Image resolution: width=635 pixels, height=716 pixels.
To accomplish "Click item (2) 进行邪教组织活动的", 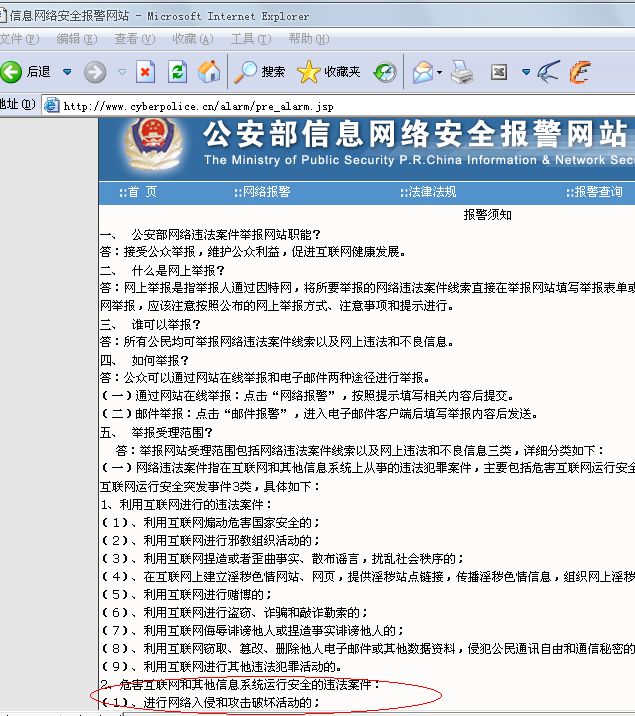I will point(210,541).
